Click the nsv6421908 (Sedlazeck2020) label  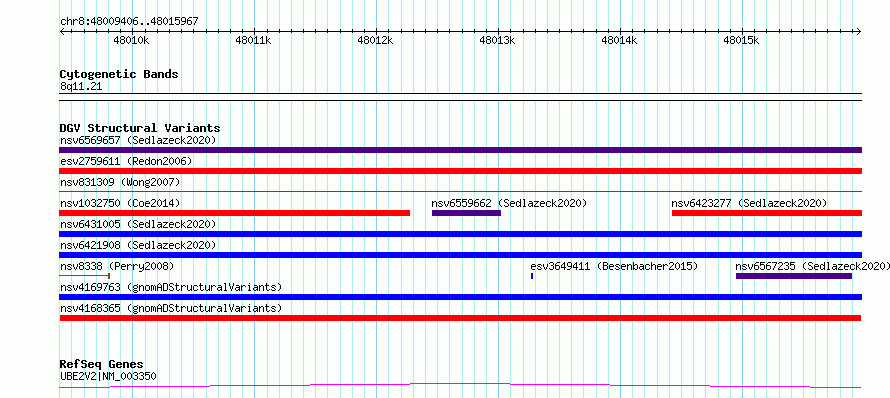tap(138, 245)
